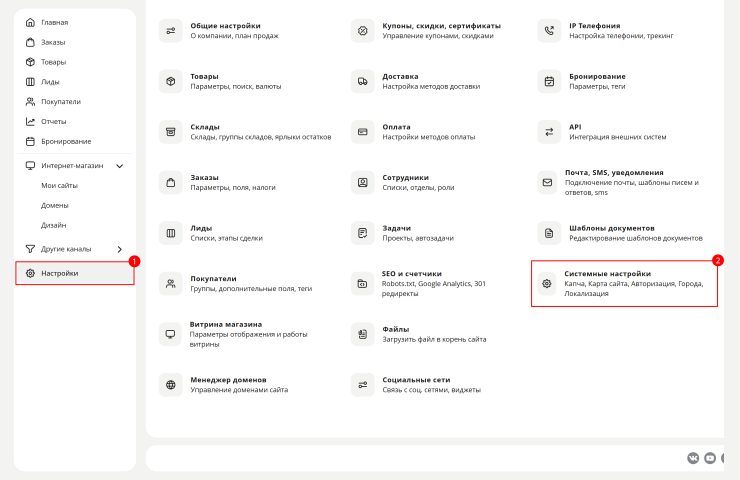The height and width of the screenshot is (480, 740).
Task: Open Системные настройки section link
Action: click(x=607, y=274)
